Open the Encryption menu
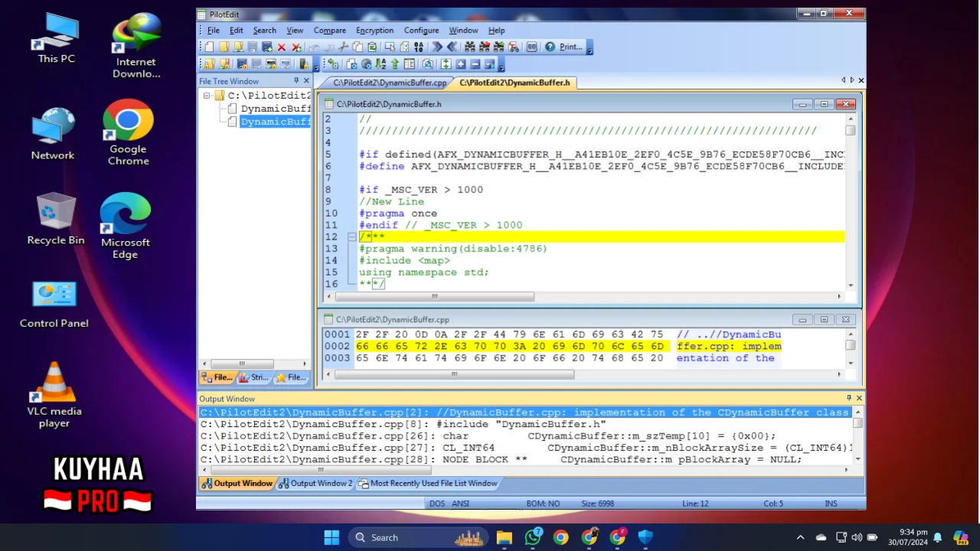 (375, 30)
